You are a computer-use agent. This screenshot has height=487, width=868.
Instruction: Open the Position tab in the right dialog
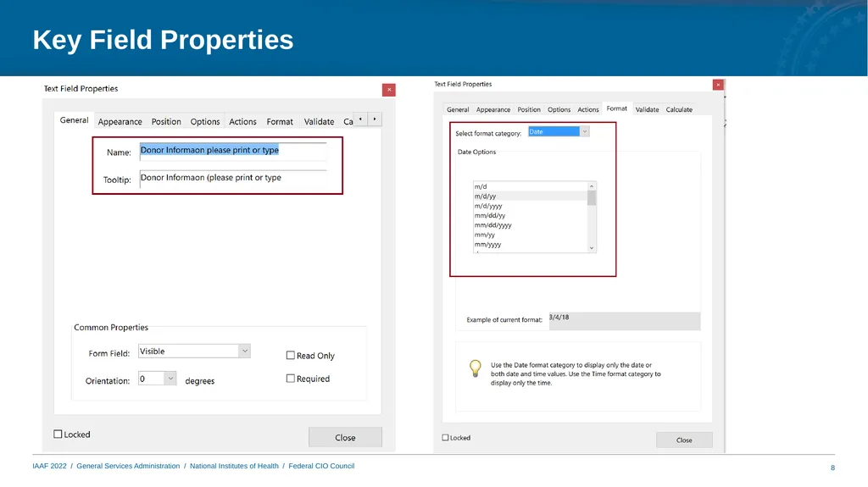coord(529,109)
